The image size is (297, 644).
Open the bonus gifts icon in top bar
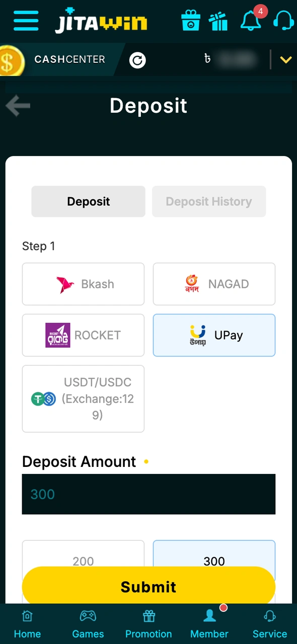[218, 21]
